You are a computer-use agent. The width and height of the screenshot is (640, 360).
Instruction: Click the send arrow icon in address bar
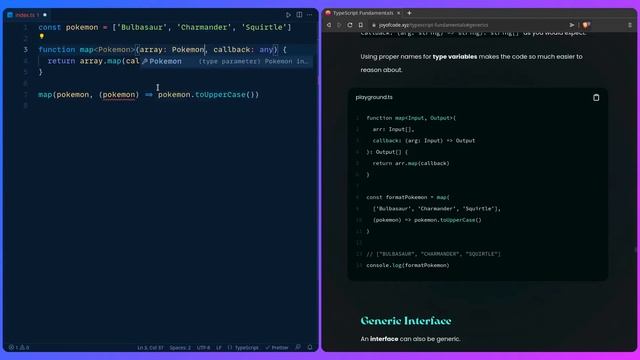tap(572, 25)
